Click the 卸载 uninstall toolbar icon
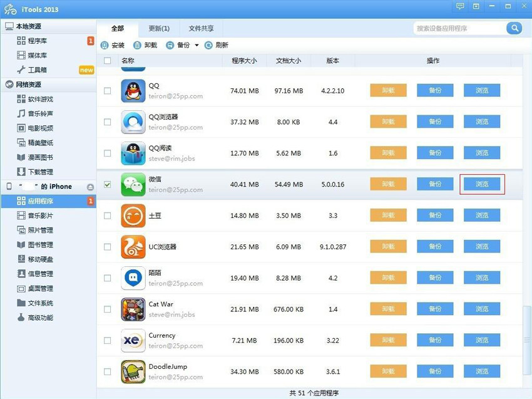 coord(137,45)
